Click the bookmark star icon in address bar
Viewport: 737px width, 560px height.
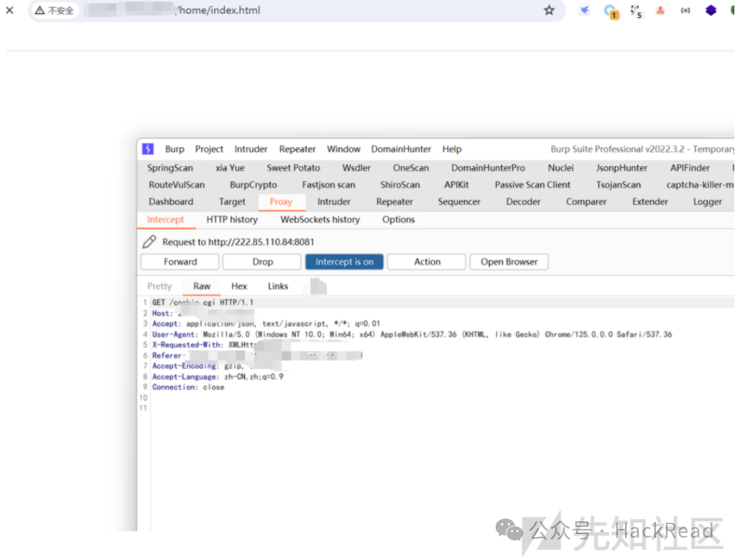pyautogui.click(x=549, y=10)
